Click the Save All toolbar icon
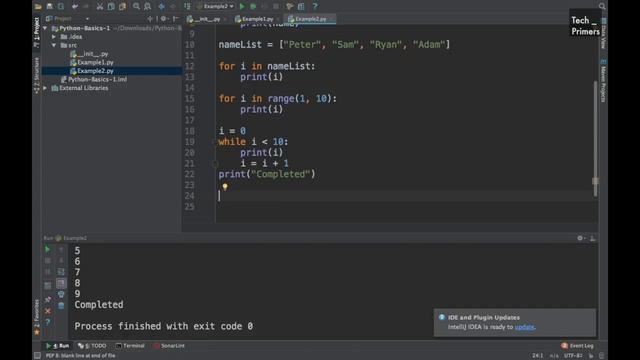This screenshot has width=640, height=360. [49, 6]
